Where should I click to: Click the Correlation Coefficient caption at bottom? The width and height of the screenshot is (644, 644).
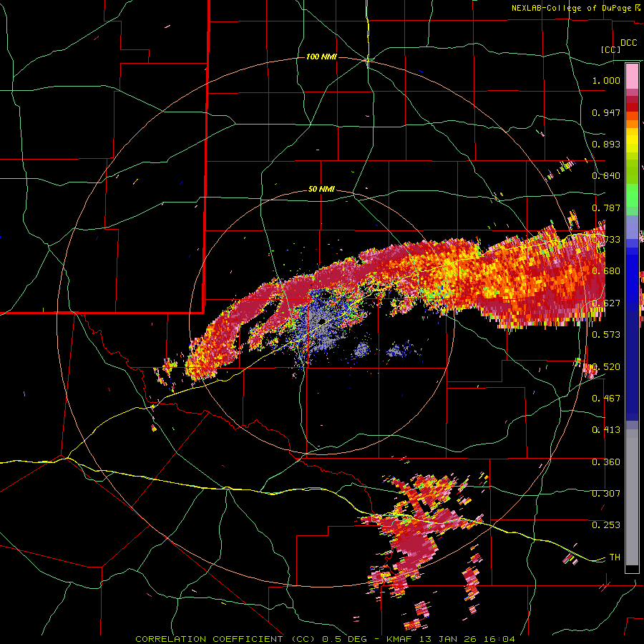(x=325, y=639)
